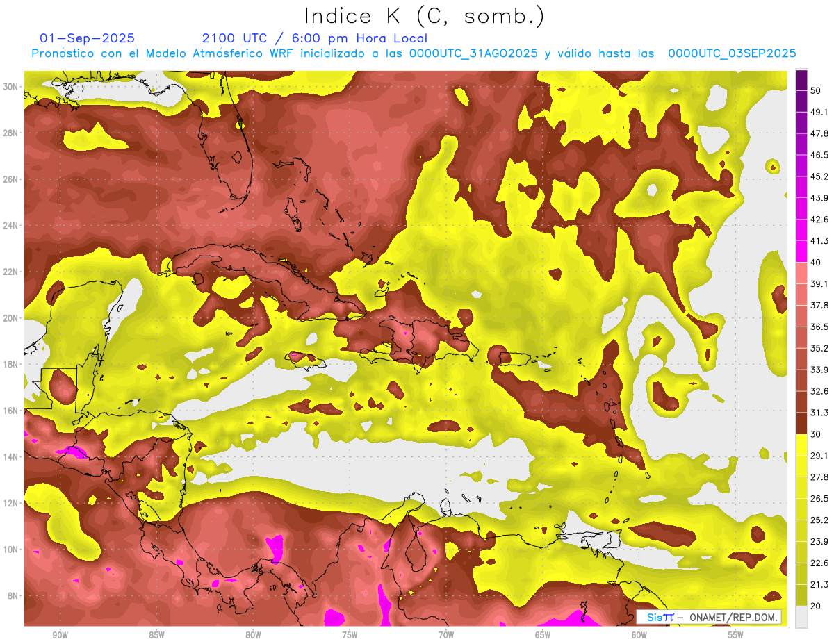This screenshot has width=834, height=644.
Task: Click the gray colorbar segment below 20
Action: point(801,617)
